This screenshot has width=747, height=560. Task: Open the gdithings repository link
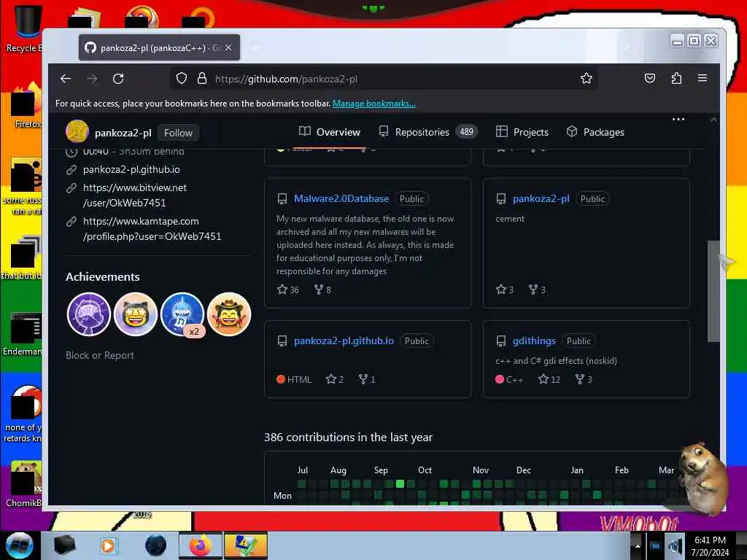pos(534,341)
